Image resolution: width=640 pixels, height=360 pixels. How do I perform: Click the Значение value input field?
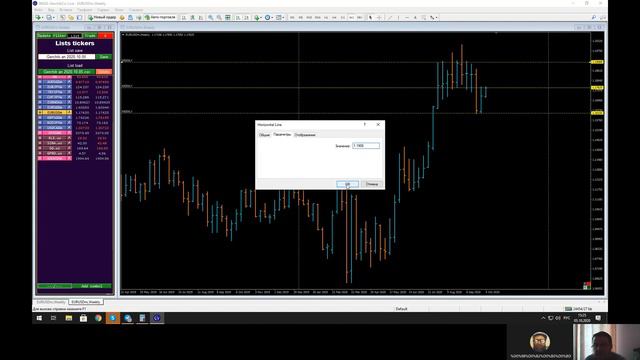[366, 146]
